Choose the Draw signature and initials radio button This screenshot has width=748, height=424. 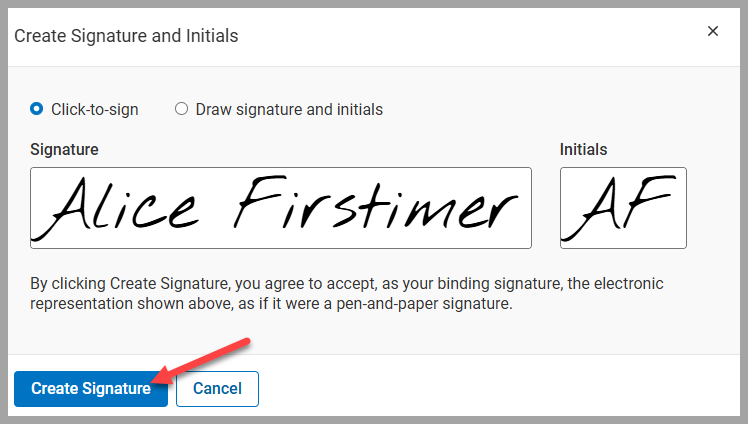click(181, 109)
